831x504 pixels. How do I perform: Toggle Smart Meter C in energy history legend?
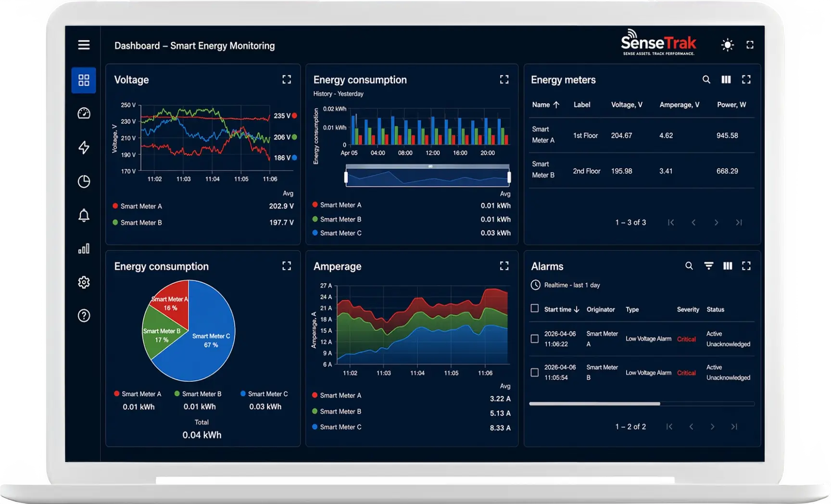(x=337, y=233)
